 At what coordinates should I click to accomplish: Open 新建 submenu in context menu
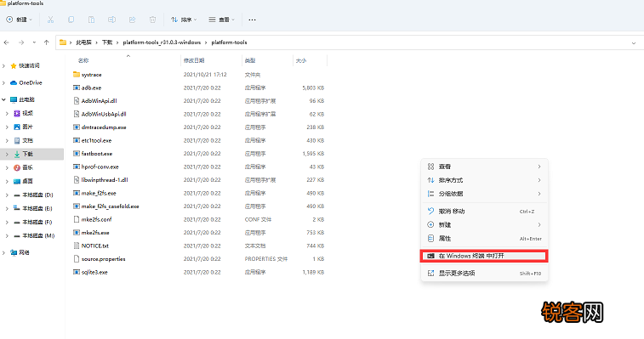pyautogui.click(x=485, y=225)
